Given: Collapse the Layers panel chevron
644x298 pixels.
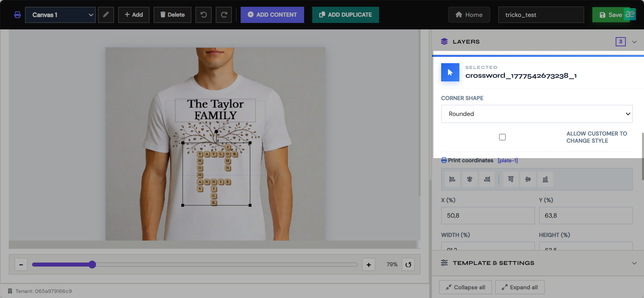Looking at the screenshot, I should (634, 42).
